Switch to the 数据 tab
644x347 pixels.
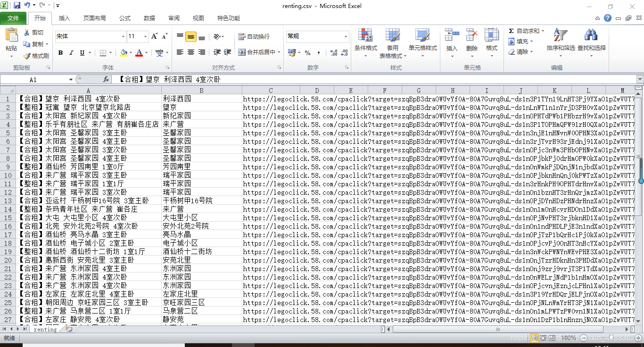tap(149, 18)
